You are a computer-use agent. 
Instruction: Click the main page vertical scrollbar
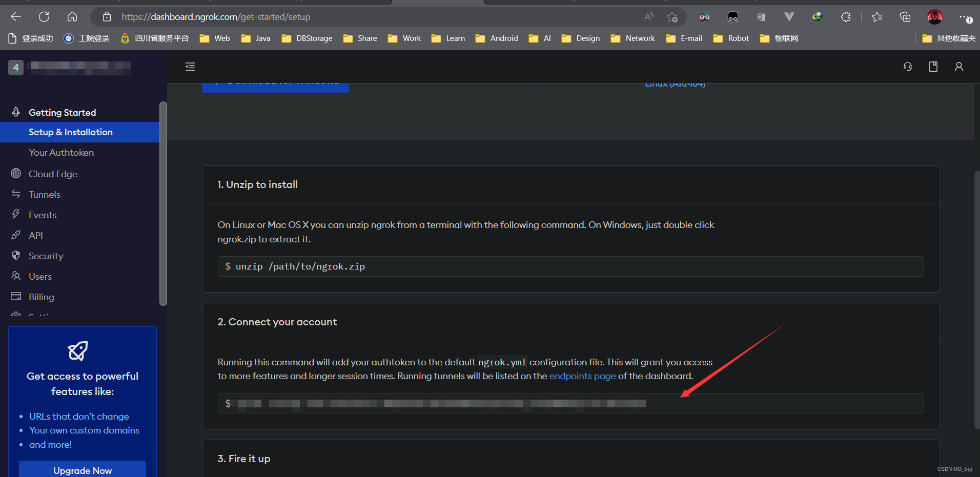[x=977, y=300]
